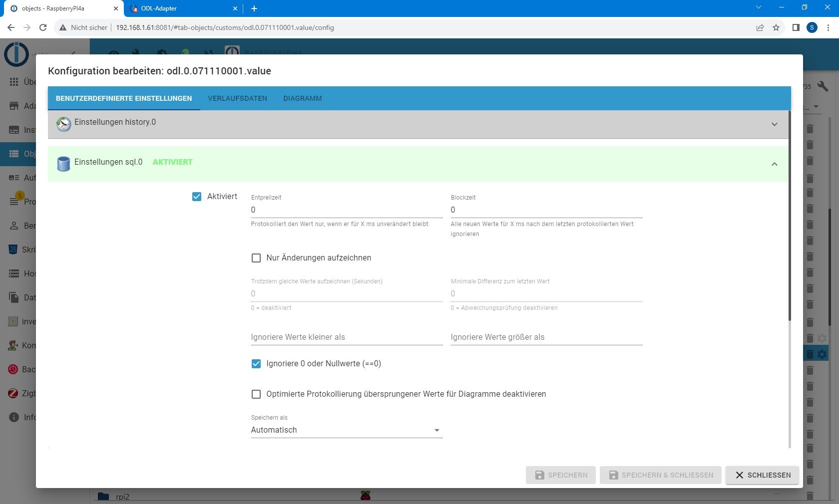
Task: Open the Chrome tab search chevron
Action: 759,7
